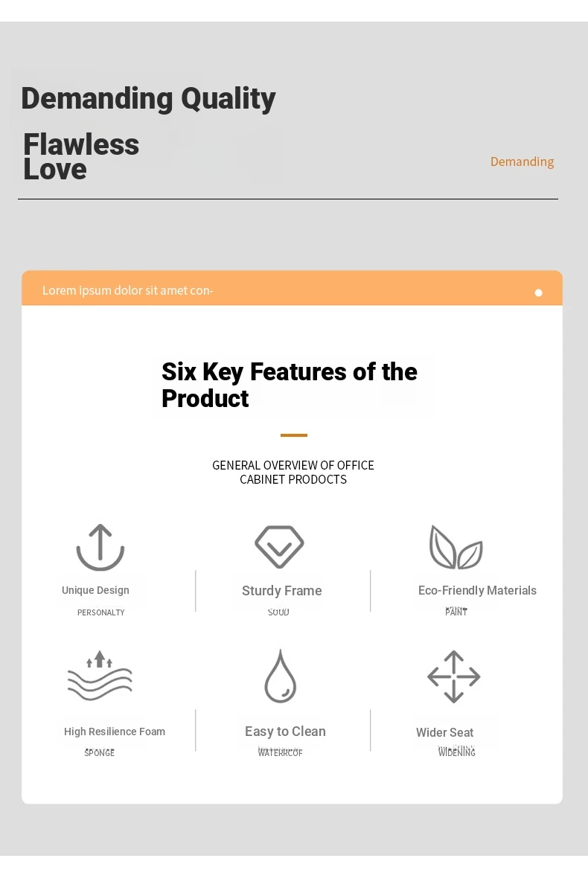Click the Flawless Love heading
The width and height of the screenshot is (588, 893).
[81, 156]
